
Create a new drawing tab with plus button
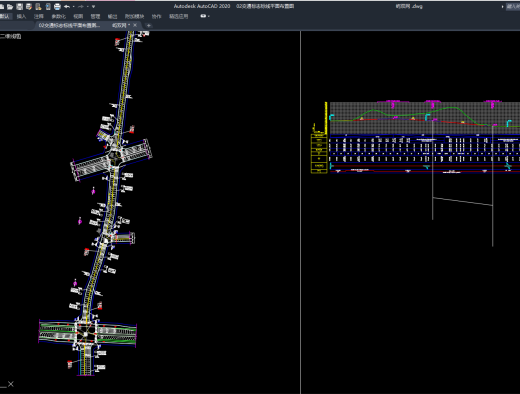149,25
